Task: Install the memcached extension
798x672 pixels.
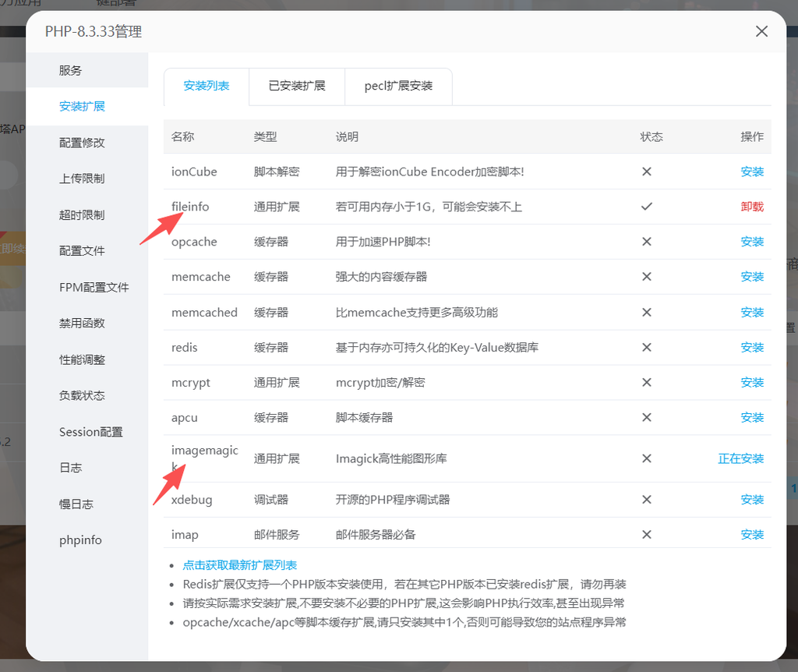Action: [x=752, y=313]
